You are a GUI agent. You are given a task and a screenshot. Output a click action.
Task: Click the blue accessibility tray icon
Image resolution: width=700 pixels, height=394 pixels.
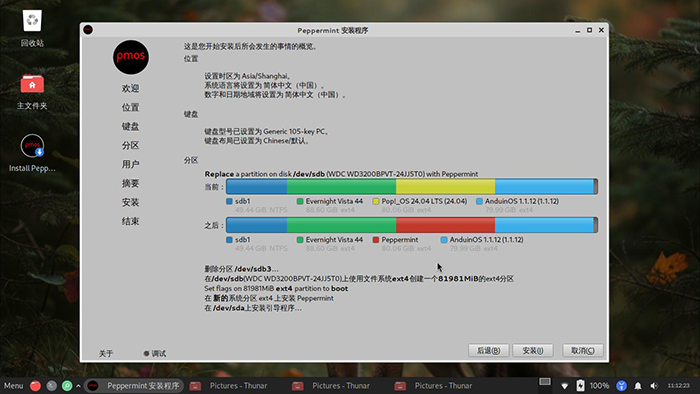pos(621,386)
